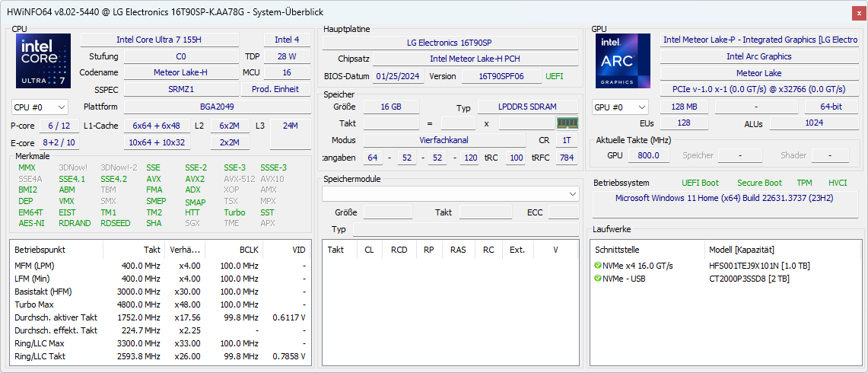Click the NVMe USB drive status icon
868x373 pixels.
click(598, 279)
